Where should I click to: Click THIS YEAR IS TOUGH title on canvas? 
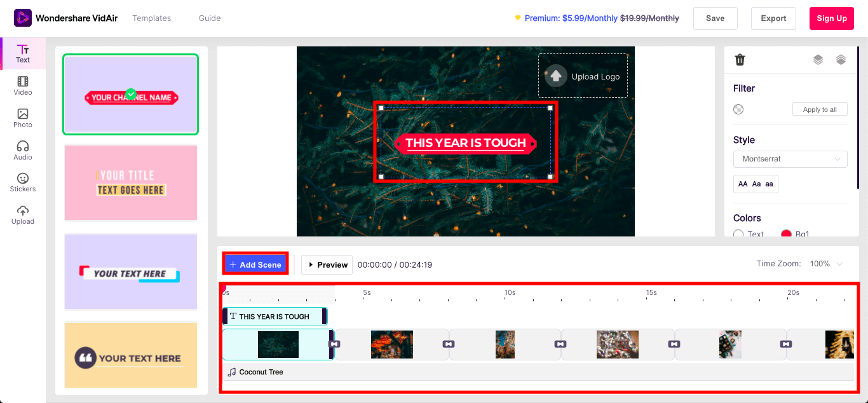coord(466,143)
